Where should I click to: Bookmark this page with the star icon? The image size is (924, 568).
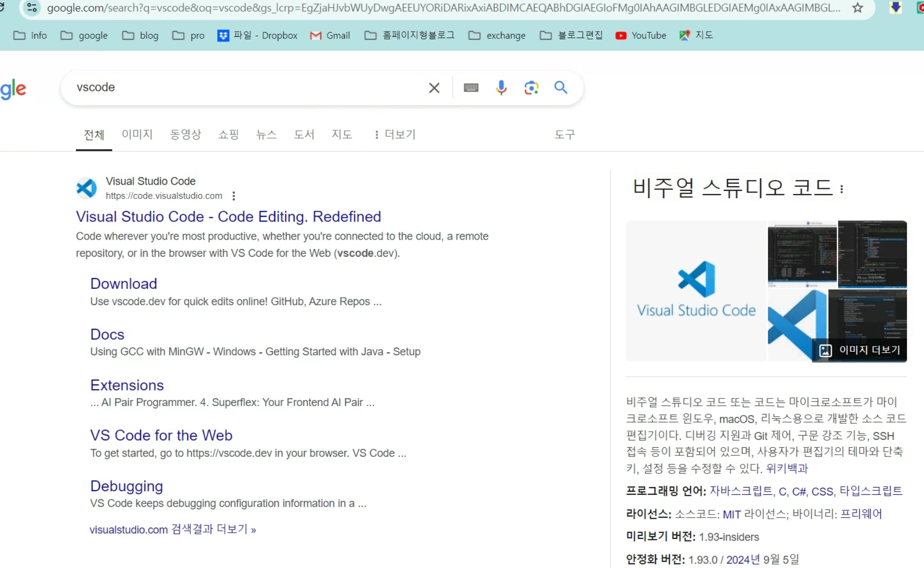[x=858, y=8]
